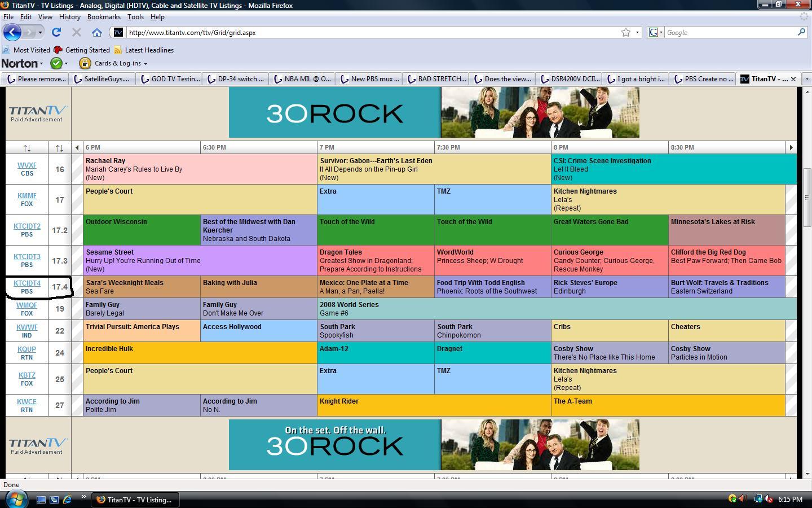This screenshot has height=508, width=812.
Task: Click the back navigation arrow
Action: coord(12,32)
